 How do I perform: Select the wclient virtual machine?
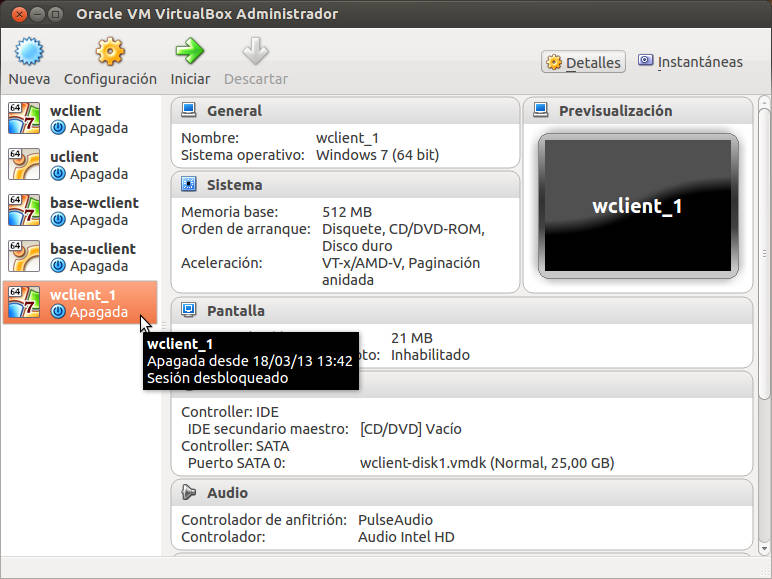[80, 119]
